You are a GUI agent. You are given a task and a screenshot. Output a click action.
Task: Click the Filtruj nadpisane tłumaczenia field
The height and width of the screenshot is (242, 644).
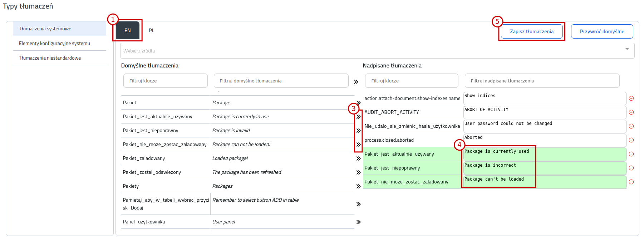coord(542,81)
